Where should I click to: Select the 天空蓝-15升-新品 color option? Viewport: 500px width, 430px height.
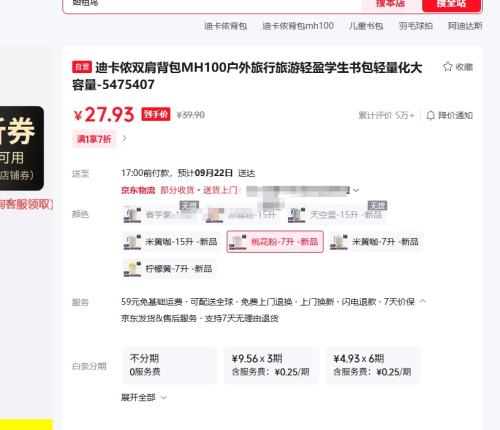pyautogui.click(x=337, y=215)
